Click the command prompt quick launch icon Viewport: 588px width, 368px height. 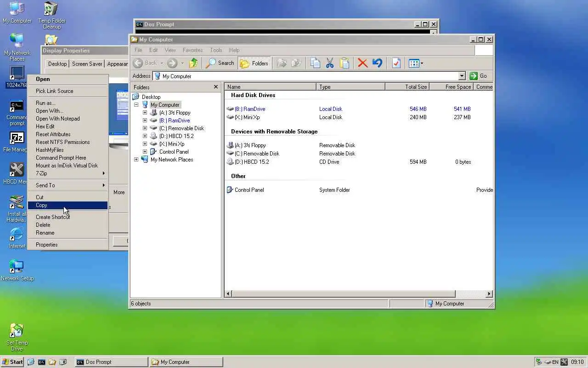(x=41, y=362)
